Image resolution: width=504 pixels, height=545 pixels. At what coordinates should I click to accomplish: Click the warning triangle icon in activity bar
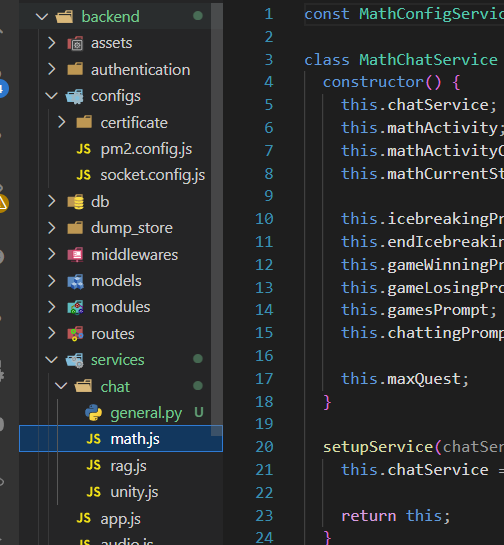pos(3,203)
